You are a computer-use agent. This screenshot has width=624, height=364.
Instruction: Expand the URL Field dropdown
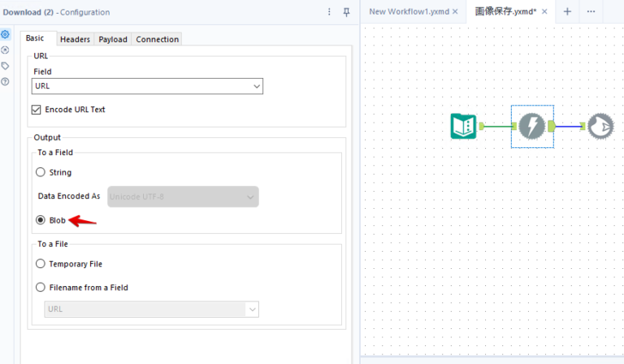(x=147, y=86)
